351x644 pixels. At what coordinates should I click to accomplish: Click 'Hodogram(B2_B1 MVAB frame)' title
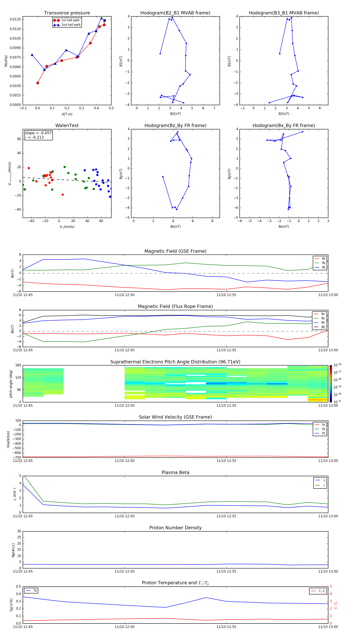(175, 13)
